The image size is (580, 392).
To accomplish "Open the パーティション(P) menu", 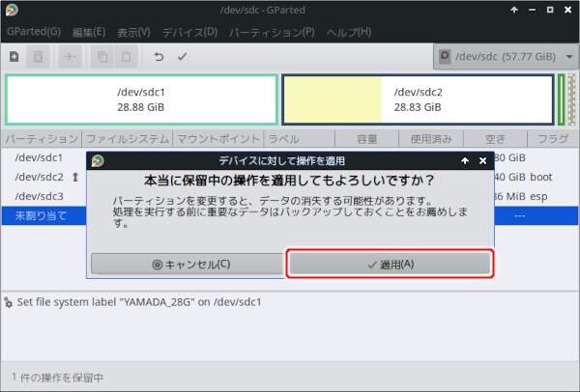I will pos(272,32).
